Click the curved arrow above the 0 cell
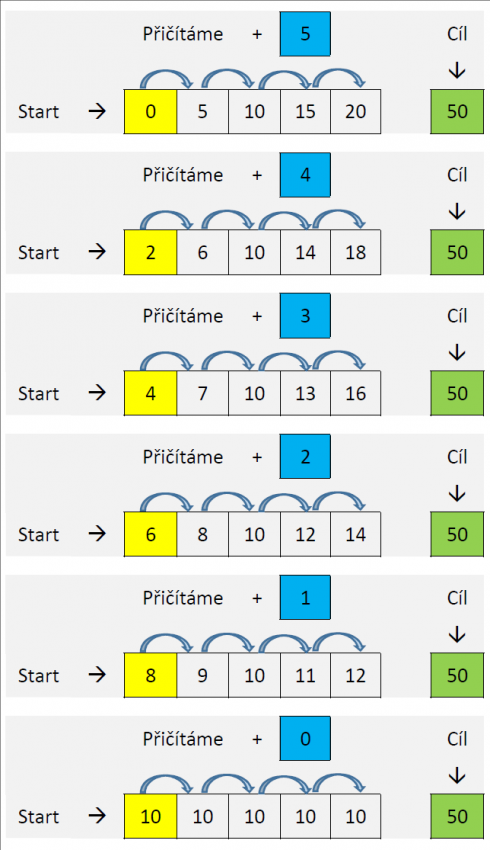The width and height of the screenshot is (490, 850). click(167, 79)
